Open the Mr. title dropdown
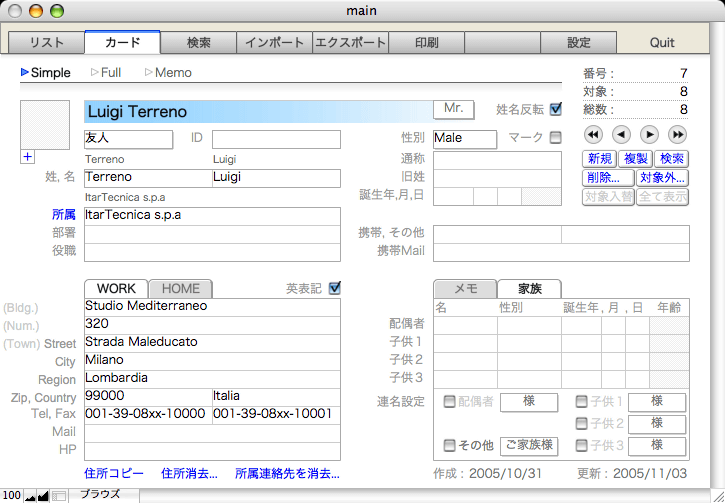The width and height of the screenshot is (725, 503). 454,110
